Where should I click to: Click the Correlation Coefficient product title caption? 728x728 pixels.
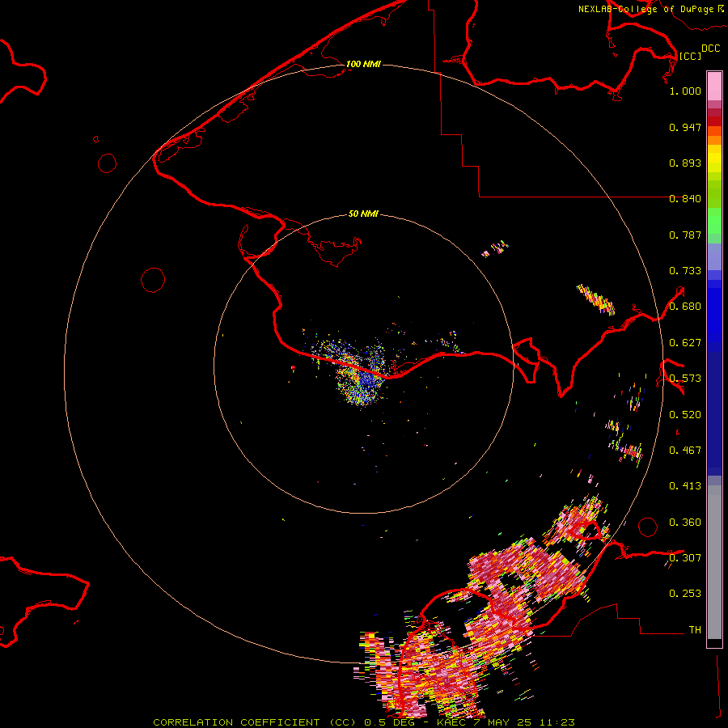coord(256,722)
